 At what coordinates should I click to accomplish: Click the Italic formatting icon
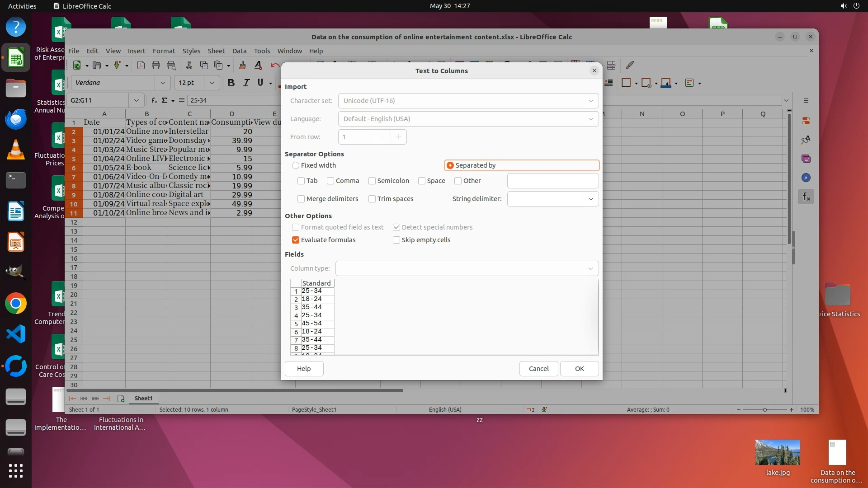pyautogui.click(x=246, y=83)
